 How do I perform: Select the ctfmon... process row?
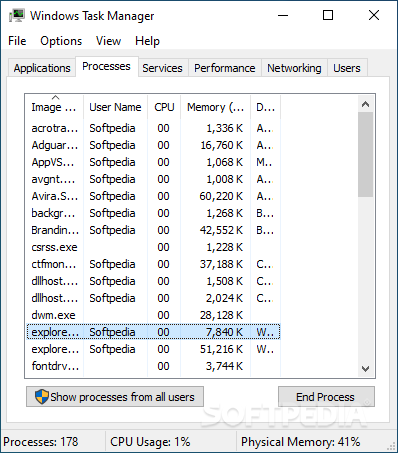pyautogui.click(x=153, y=264)
